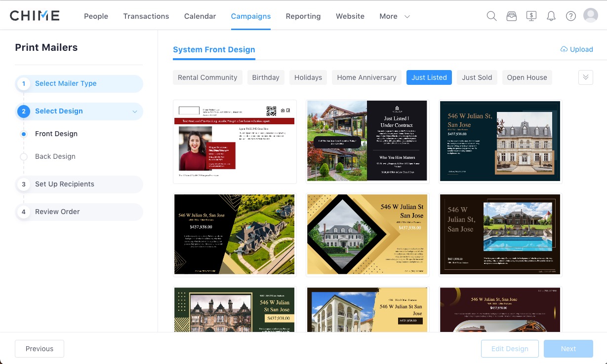Click the help question mark icon

click(x=571, y=16)
